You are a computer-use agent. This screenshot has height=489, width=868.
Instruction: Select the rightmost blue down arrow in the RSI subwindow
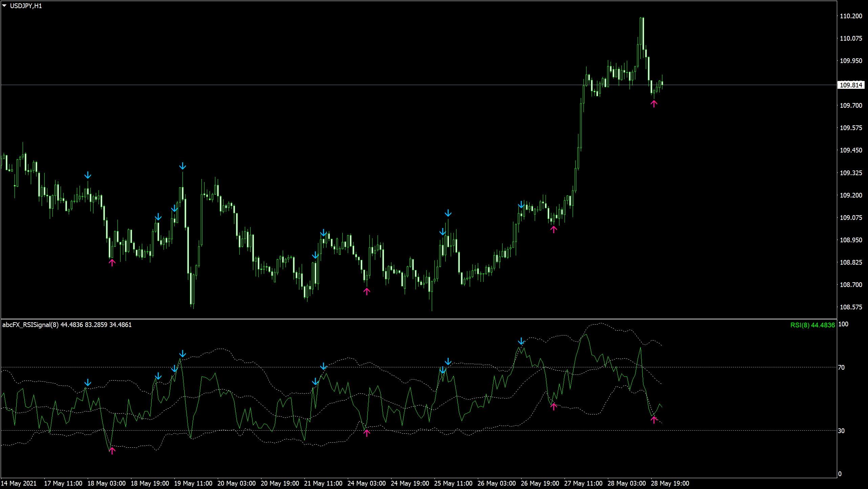coord(521,341)
